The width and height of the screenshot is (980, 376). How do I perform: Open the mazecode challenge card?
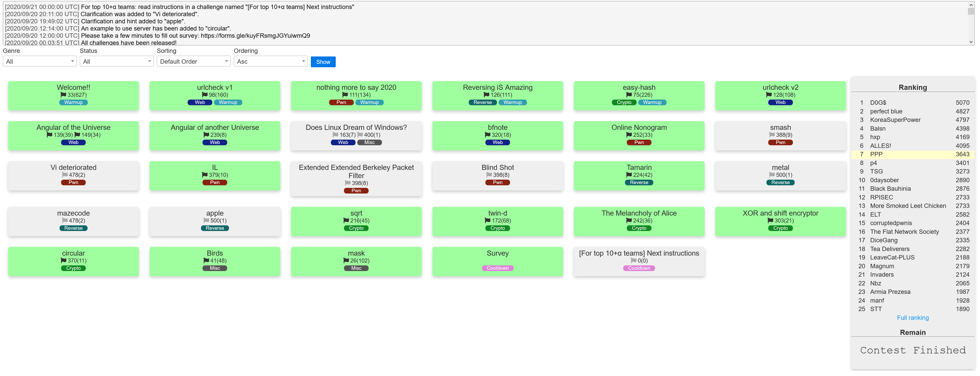73,214
